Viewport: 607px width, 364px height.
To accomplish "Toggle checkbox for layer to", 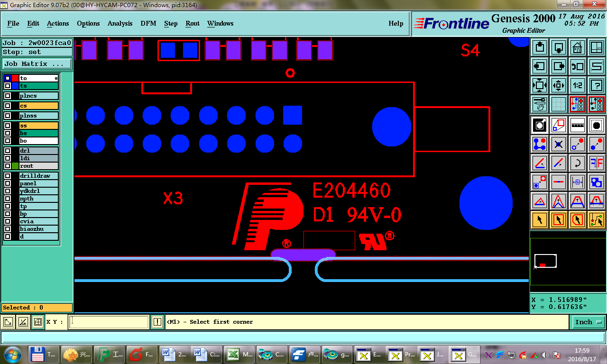I will 8,78.
